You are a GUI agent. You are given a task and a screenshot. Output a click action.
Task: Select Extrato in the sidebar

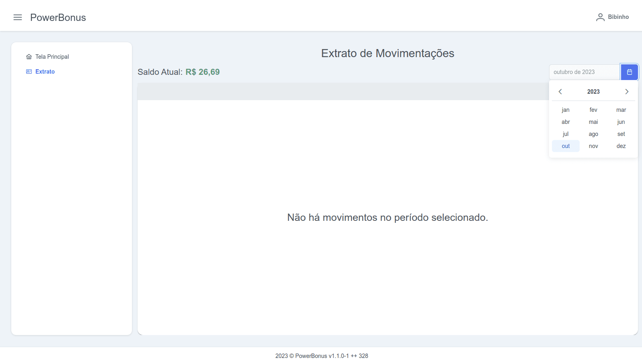pyautogui.click(x=41, y=72)
